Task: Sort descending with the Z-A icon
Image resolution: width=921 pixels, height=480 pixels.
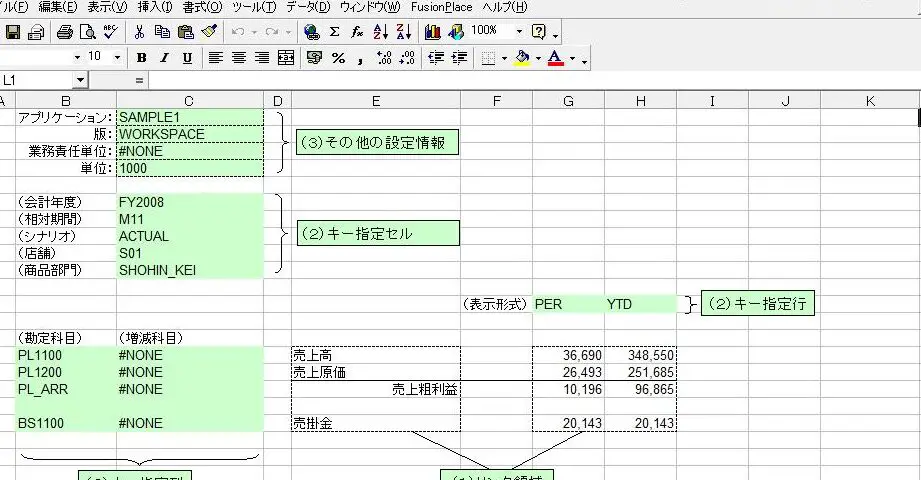Action: coord(404,32)
